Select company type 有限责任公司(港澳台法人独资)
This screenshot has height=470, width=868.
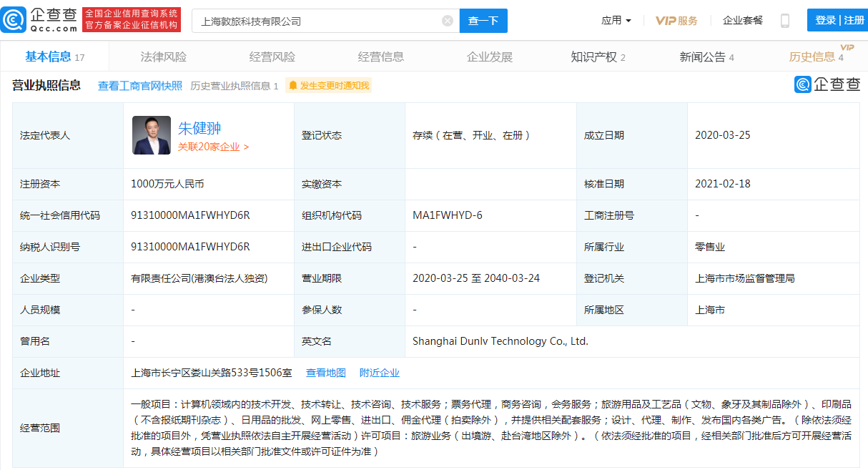click(199, 278)
